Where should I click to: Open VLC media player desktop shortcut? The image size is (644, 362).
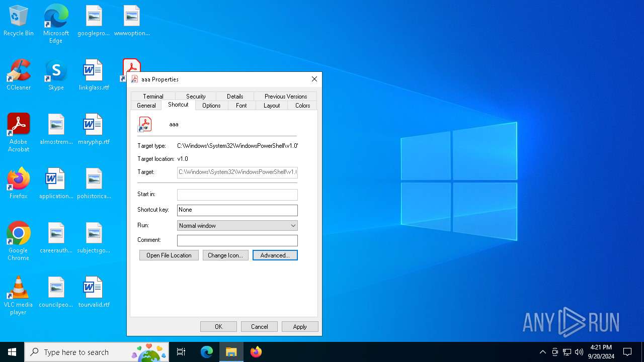click(19, 296)
